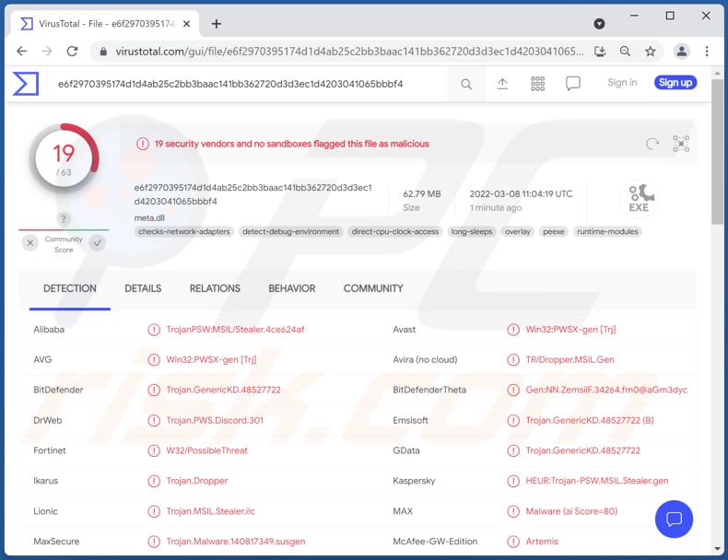Screen dimensions: 728x560
Task: Click the peexe tag
Action: pyautogui.click(x=554, y=231)
